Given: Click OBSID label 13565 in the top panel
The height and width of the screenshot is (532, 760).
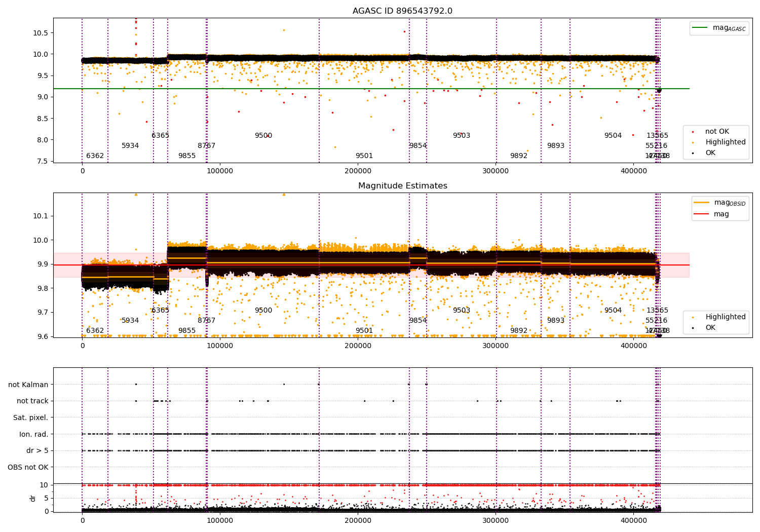Looking at the screenshot, I should coord(657,136).
